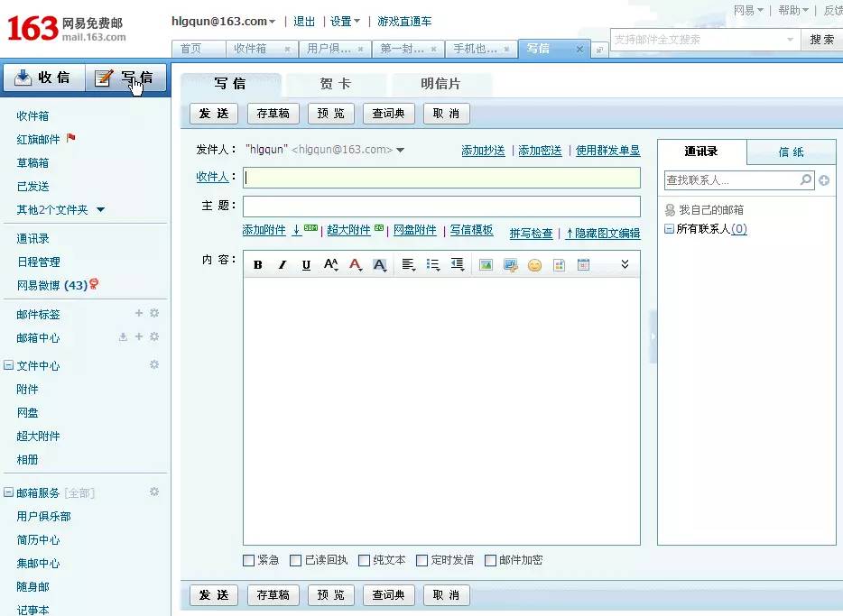Open the 信纸 stationery tab

click(791, 152)
